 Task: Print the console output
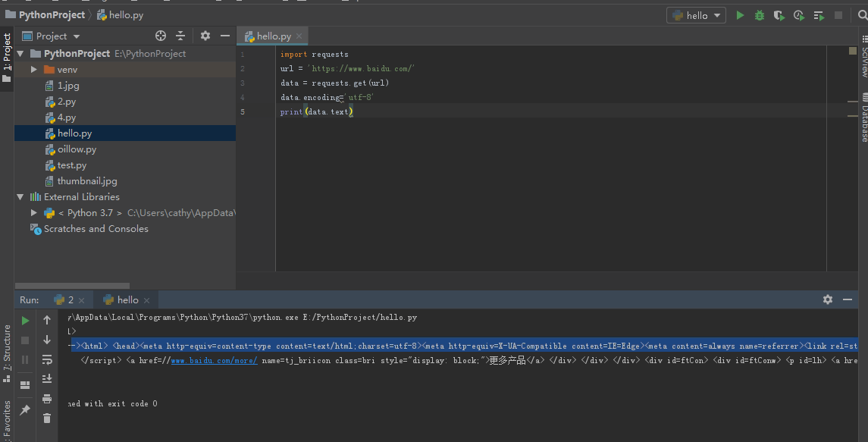(47, 399)
